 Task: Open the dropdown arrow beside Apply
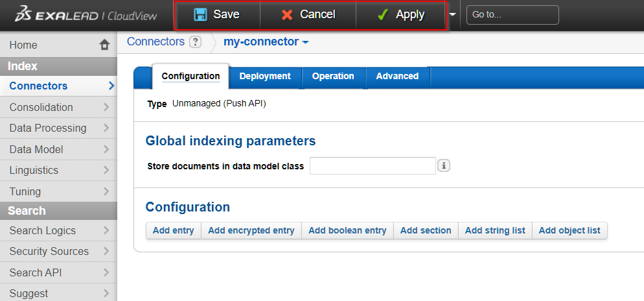pyautogui.click(x=452, y=15)
